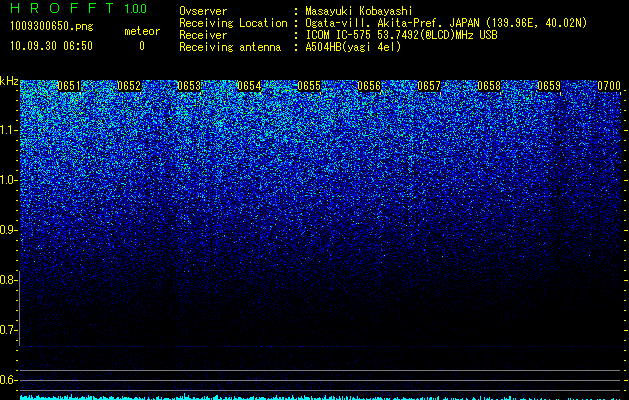Click the A504HB(yagi 4el) antenna text
The width and height of the screenshot is (629, 400).
(x=353, y=47)
